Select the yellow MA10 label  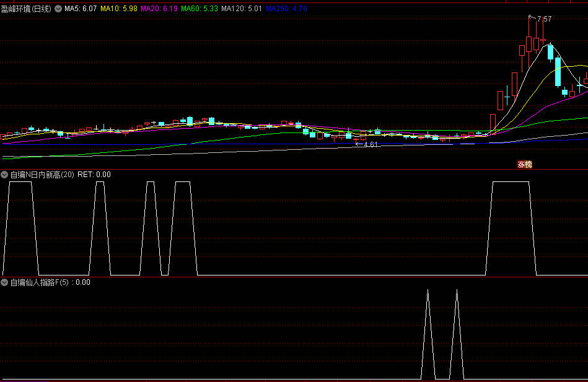pos(119,9)
